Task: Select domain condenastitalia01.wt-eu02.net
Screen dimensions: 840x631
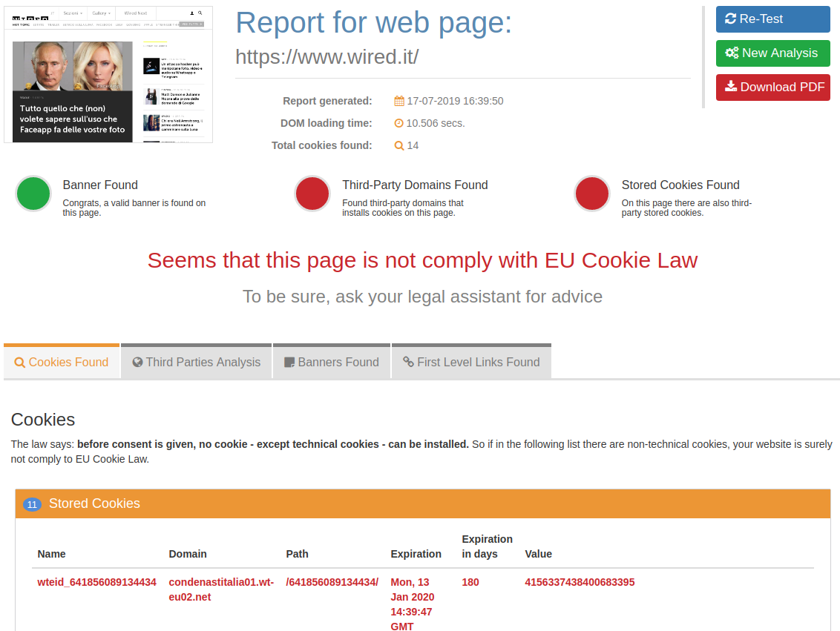Action: click(x=221, y=589)
